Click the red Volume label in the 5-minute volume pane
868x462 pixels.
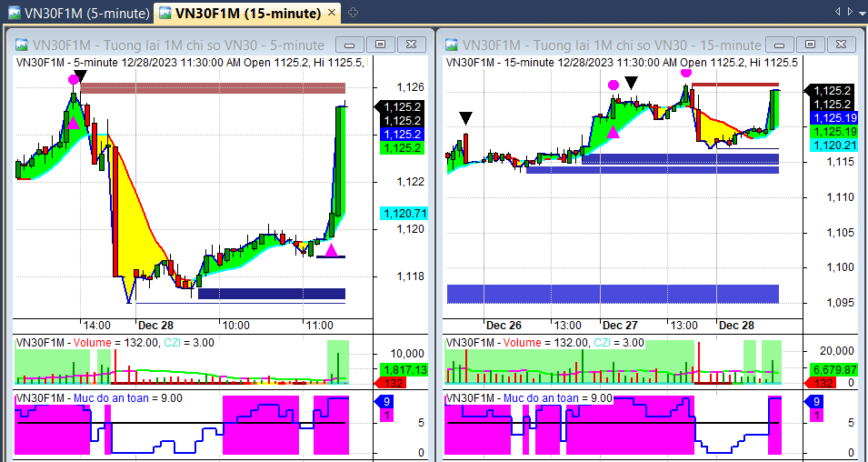[92, 343]
